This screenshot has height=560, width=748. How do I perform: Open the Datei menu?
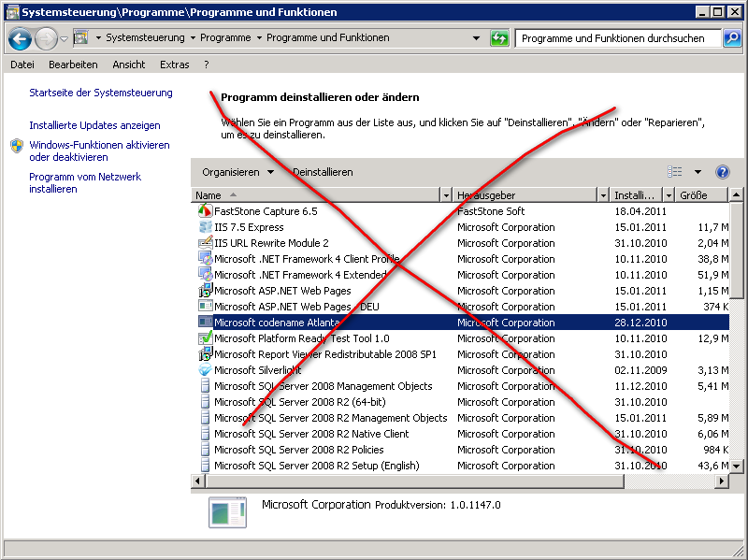click(x=22, y=65)
